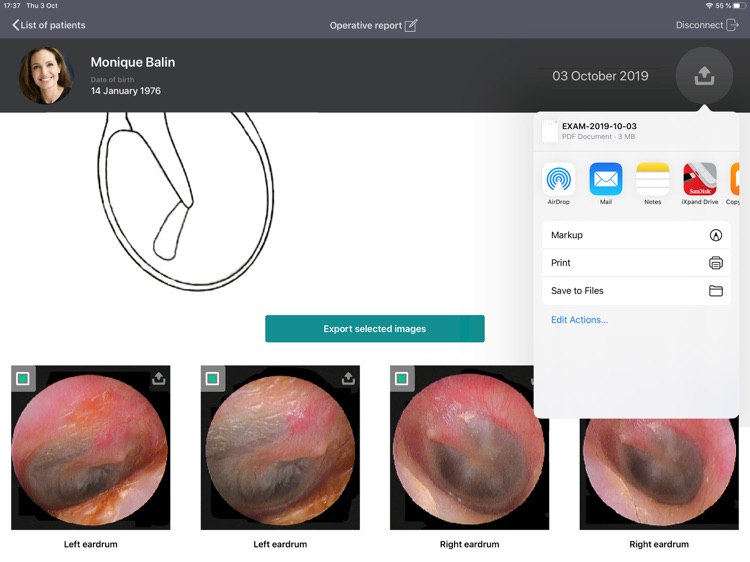
Task: Open the first Right eardrum photo
Action: 469,448
